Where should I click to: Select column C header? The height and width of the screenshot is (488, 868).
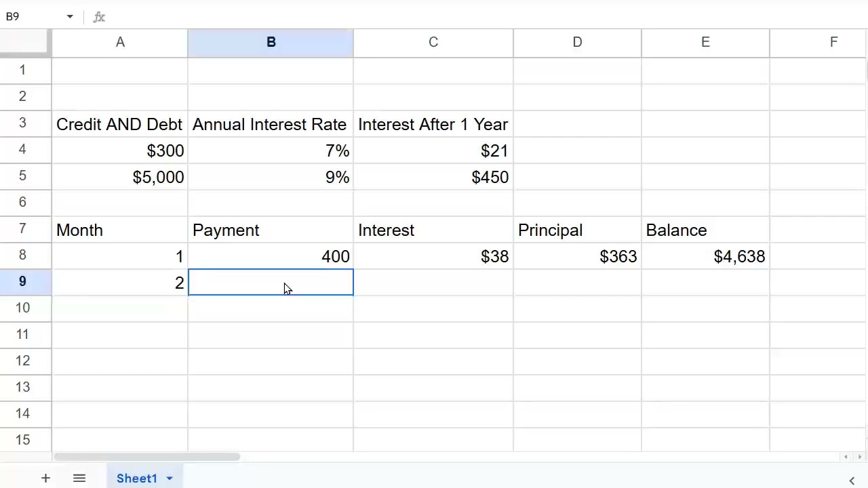[x=433, y=43]
